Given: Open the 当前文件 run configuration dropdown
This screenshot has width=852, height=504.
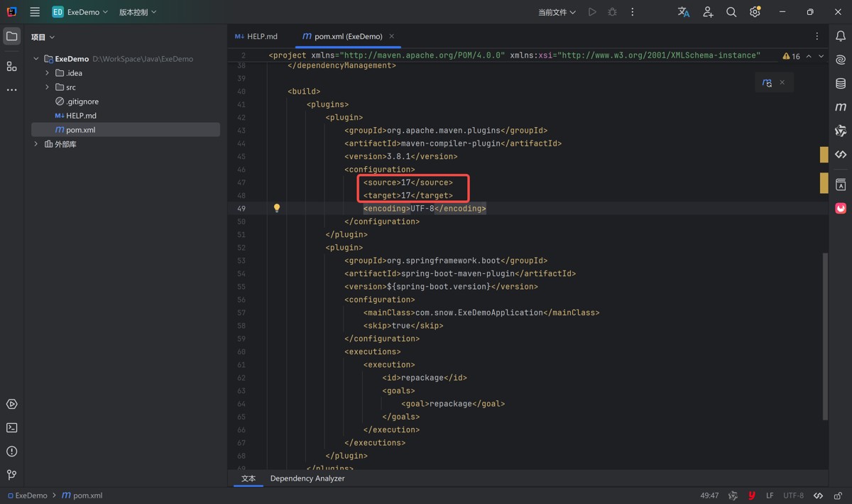Looking at the screenshot, I should pyautogui.click(x=557, y=12).
